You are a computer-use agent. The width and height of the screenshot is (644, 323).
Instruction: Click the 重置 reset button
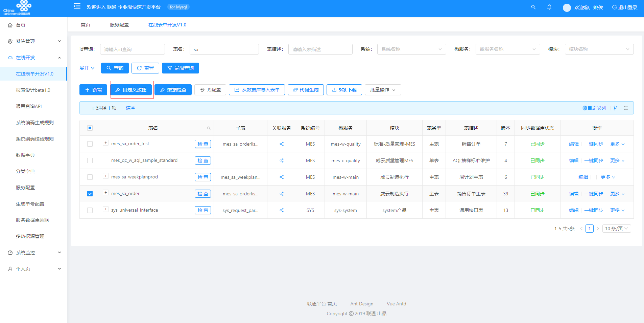(145, 68)
